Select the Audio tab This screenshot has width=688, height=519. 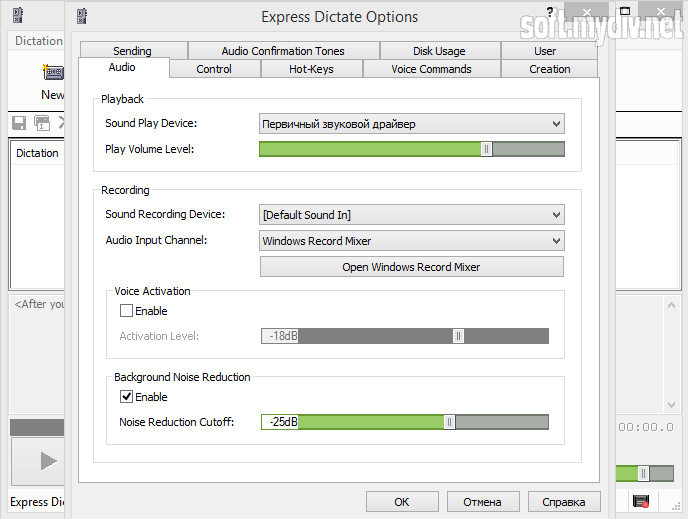122,67
